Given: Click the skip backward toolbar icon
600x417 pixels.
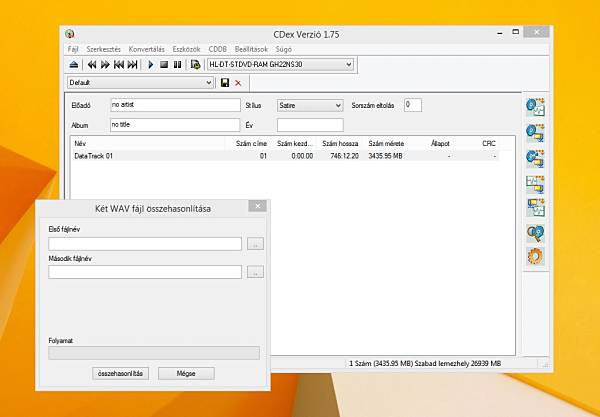Looking at the screenshot, I should (x=92, y=65).
